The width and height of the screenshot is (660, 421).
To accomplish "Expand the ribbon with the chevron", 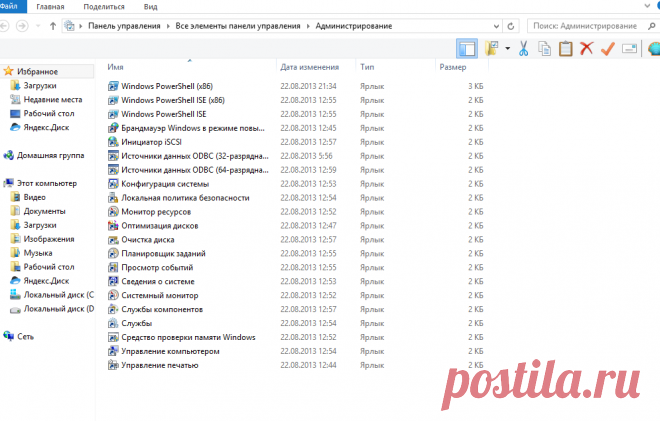I will pos(647,6).
